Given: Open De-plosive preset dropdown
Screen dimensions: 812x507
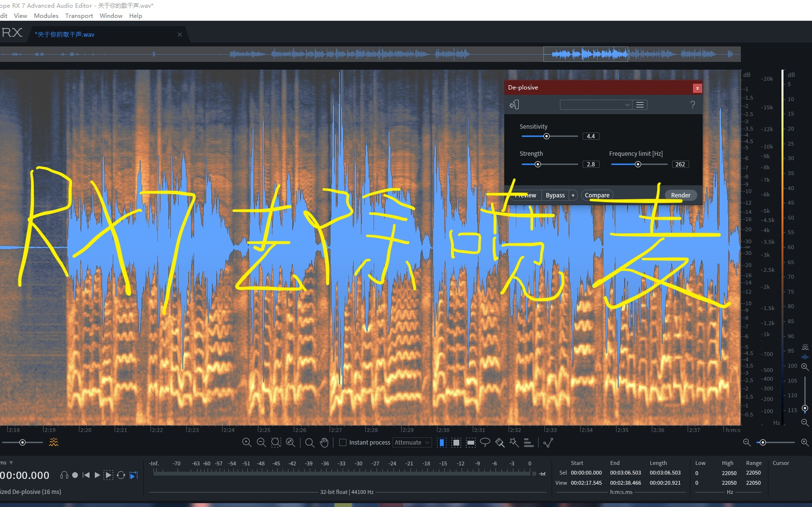Looking at the screenshot, I should coord(596,104).
